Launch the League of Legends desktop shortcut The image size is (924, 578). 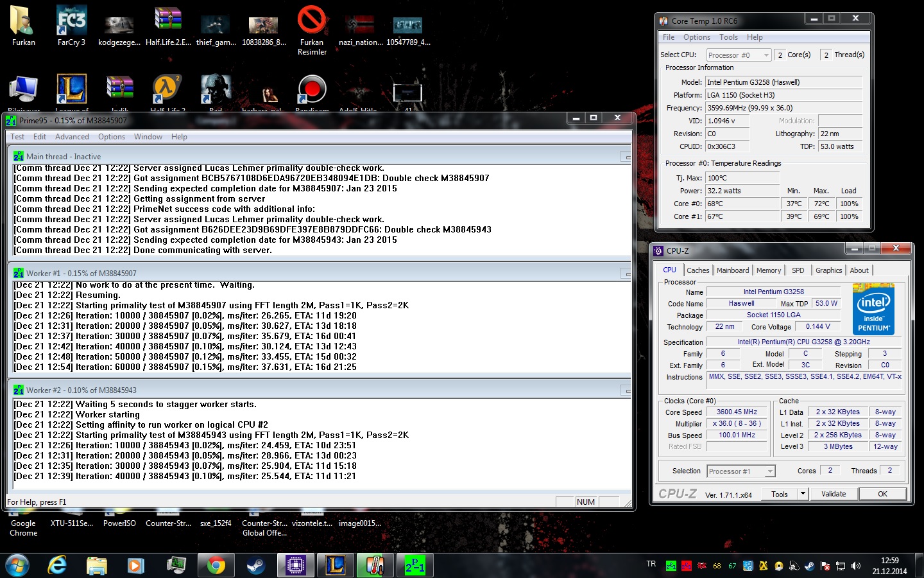[x=71, y=90]
